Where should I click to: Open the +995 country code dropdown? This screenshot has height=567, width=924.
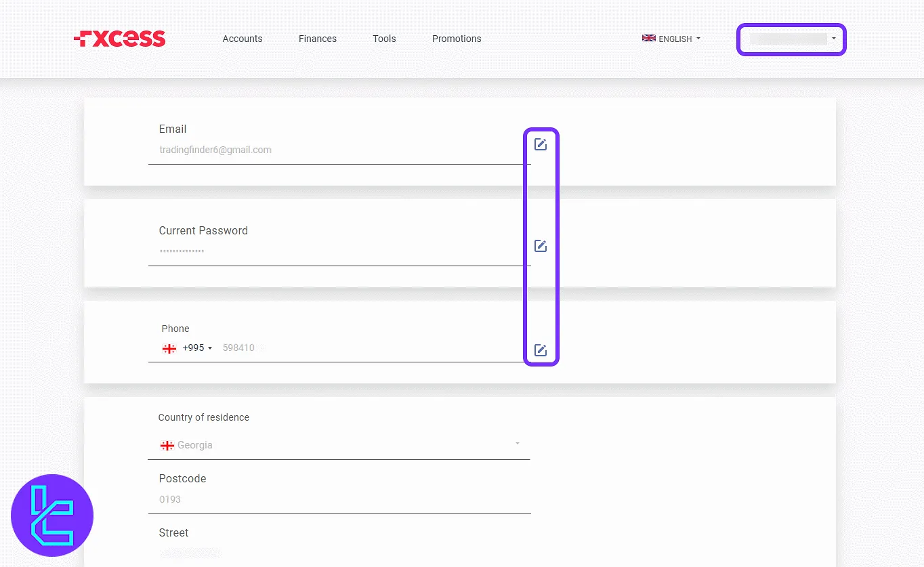pos(197,348)
